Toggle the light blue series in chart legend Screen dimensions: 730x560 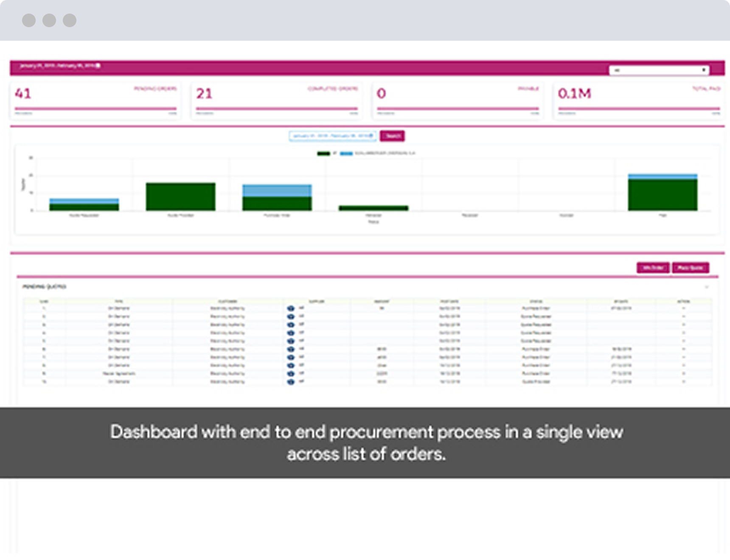[346, 153]
